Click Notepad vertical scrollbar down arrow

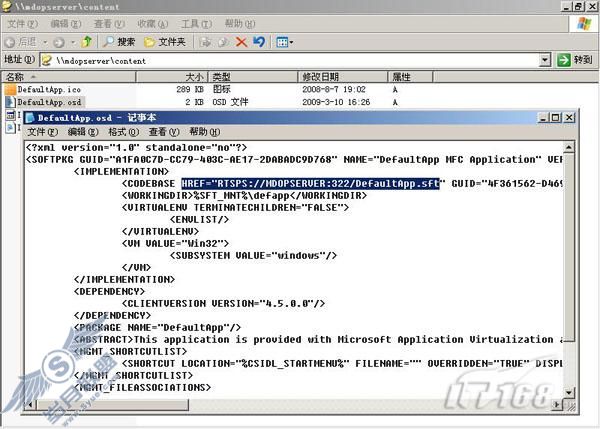tap(569, 392)
